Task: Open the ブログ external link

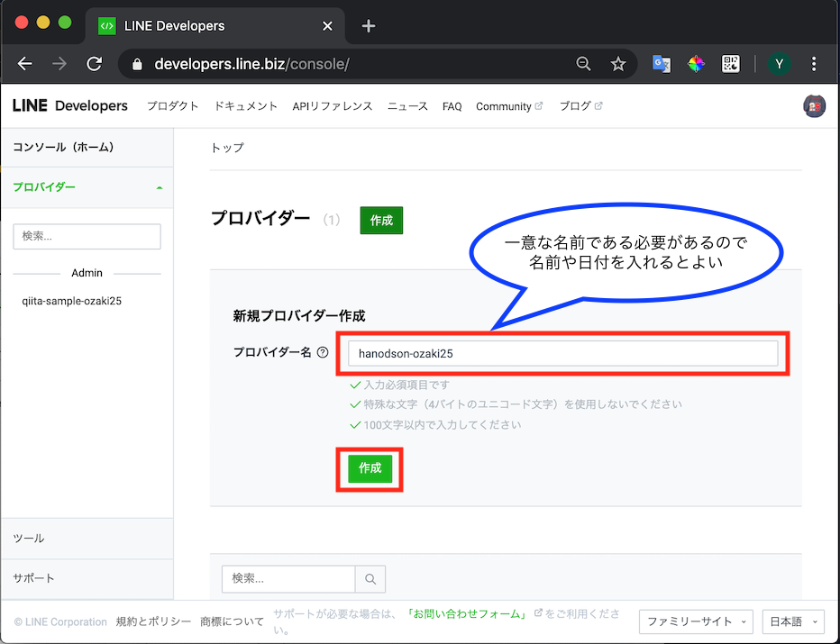Action: [x=580, y=106]
